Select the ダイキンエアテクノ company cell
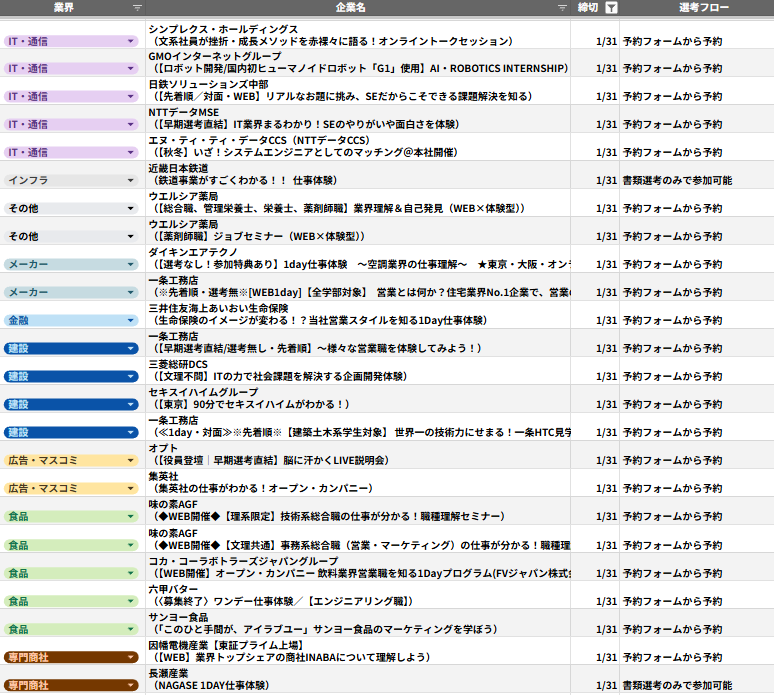 pos(358,259)
